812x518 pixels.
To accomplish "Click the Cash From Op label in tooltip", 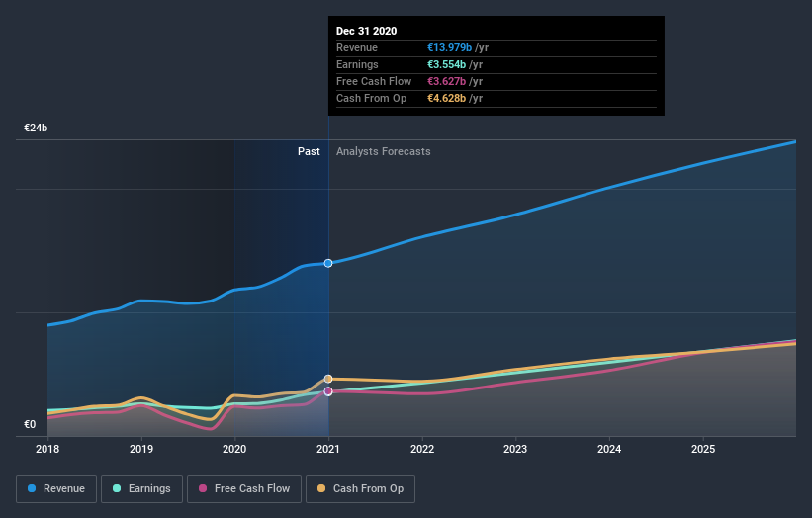I will [371, 98].
